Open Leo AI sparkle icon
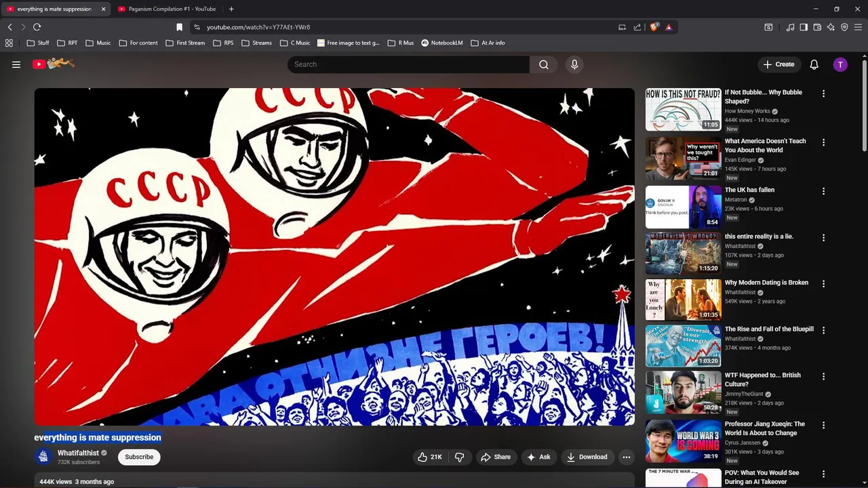 831,27
